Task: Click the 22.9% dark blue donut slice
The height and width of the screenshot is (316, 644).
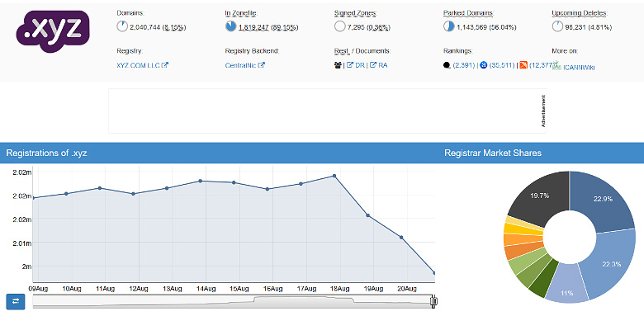Action: (x=603, y=199)
